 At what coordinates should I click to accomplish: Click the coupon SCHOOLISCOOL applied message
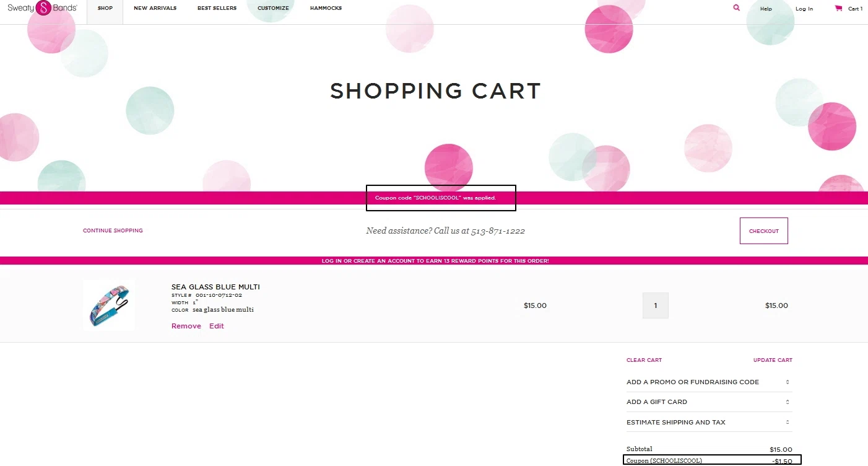click(x=436, y=198)
